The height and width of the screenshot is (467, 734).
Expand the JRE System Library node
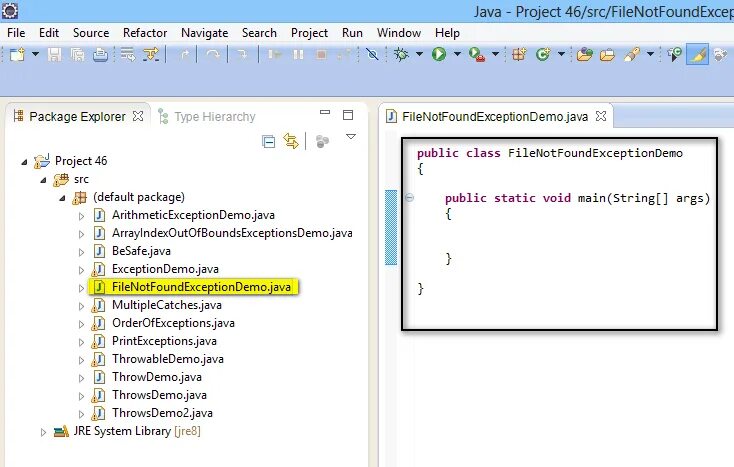[43, 432]
